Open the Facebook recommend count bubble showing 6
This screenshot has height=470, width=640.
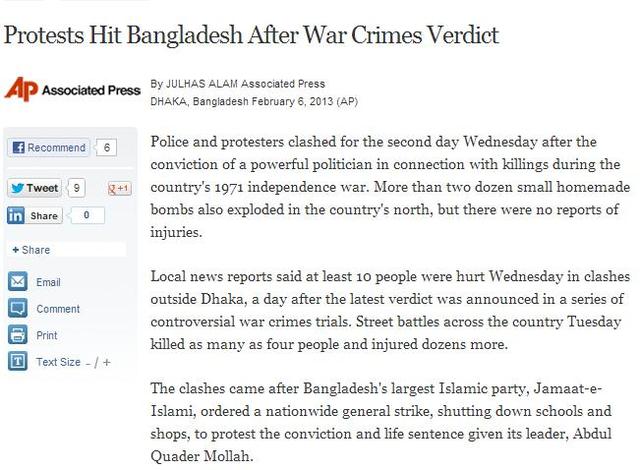tap(107, 148)
